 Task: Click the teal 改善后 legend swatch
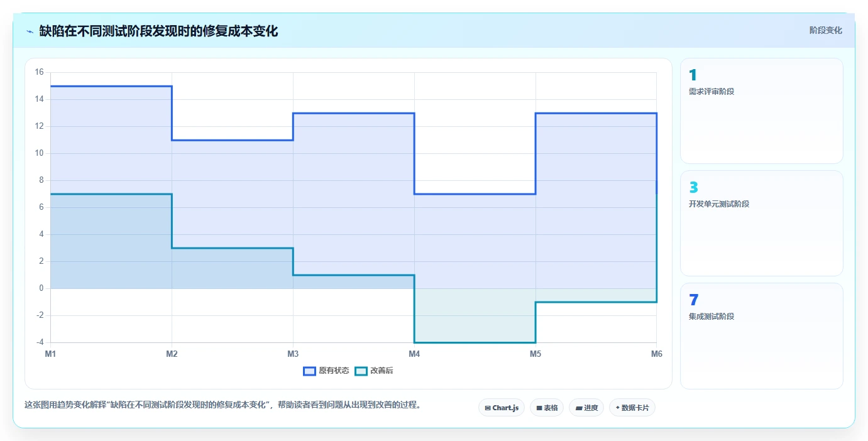pyautogui.click(x=361, y=371)
